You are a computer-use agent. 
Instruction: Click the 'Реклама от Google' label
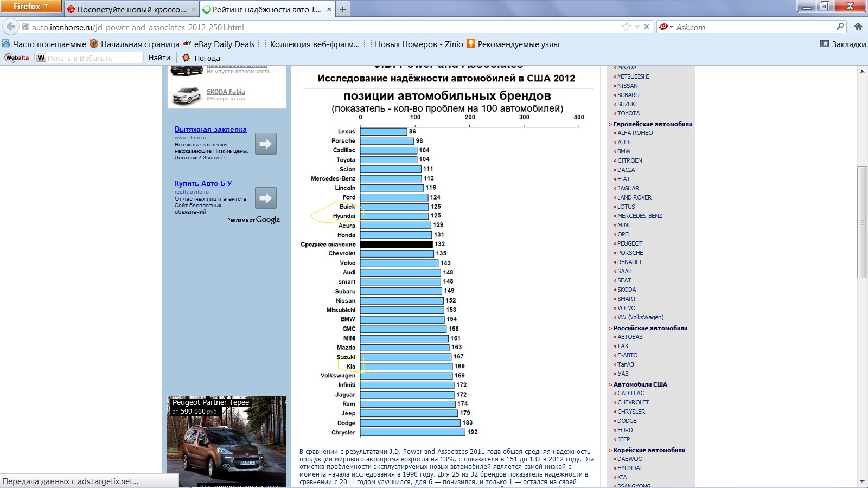[x=253, y=220]
